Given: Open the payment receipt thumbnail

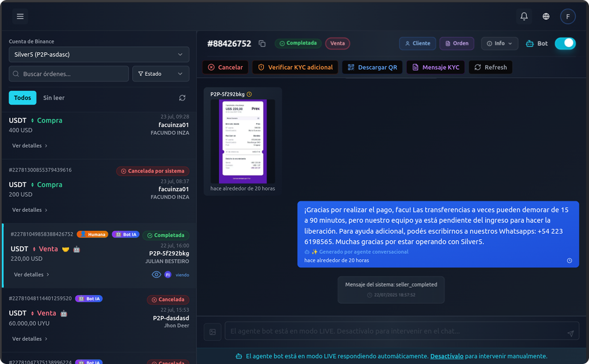Looking at the screenshot, I should [242, 141].
